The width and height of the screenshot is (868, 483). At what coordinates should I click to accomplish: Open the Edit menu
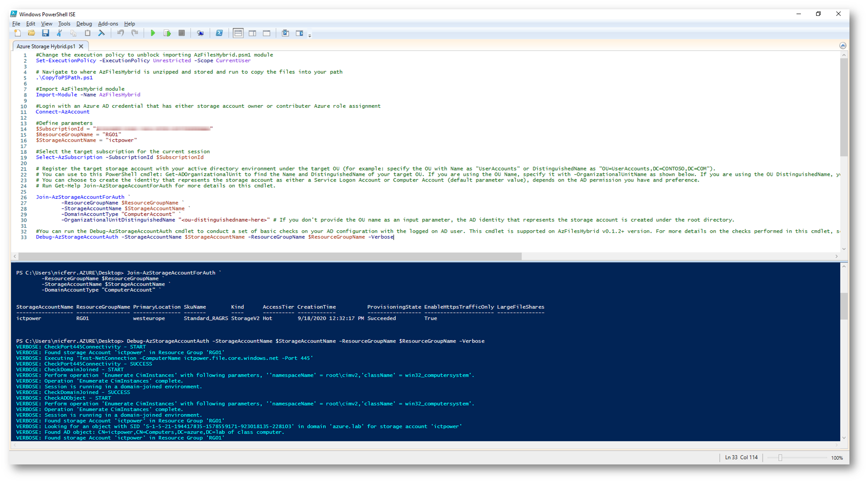(30, 24)
